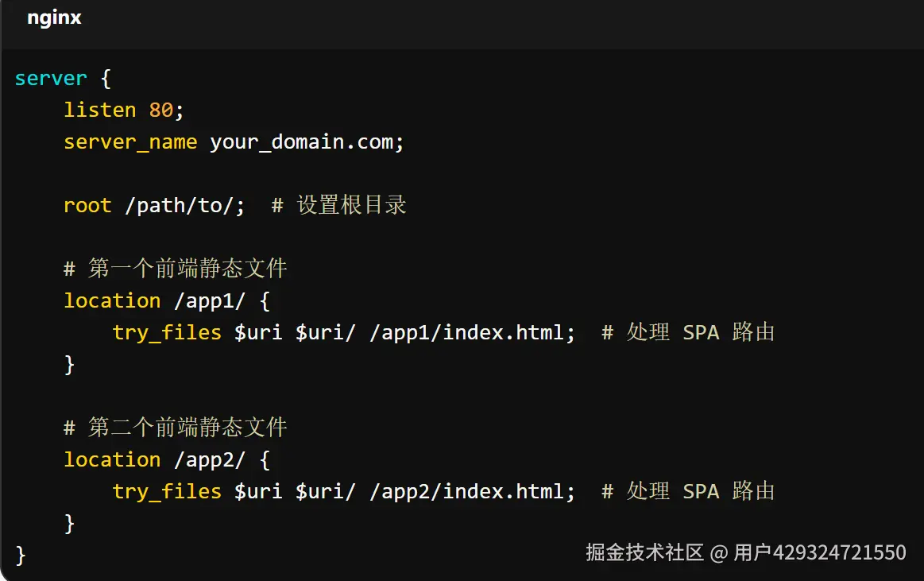
Task: Click the /path/to/ root path
Action: click(x=185, y=205)
